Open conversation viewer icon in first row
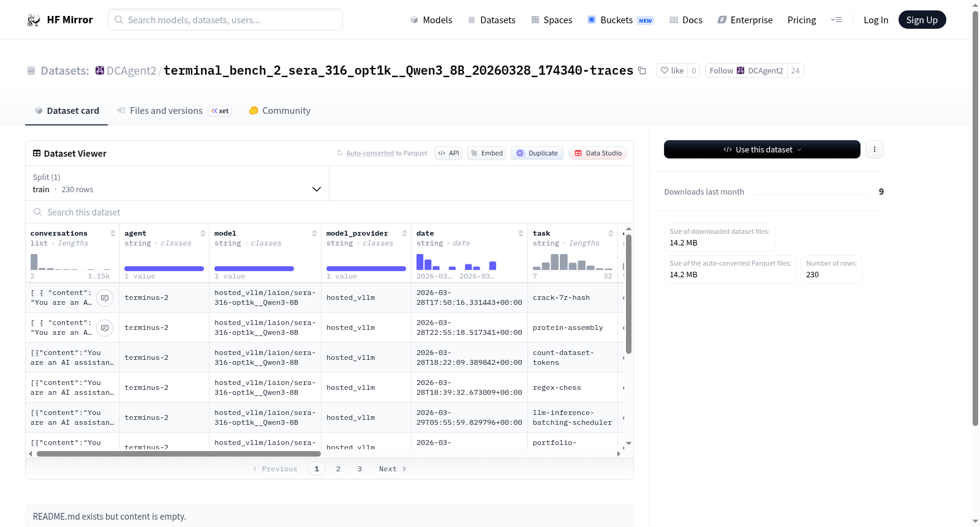The image size is (980, 527). [x=105, y=298]
